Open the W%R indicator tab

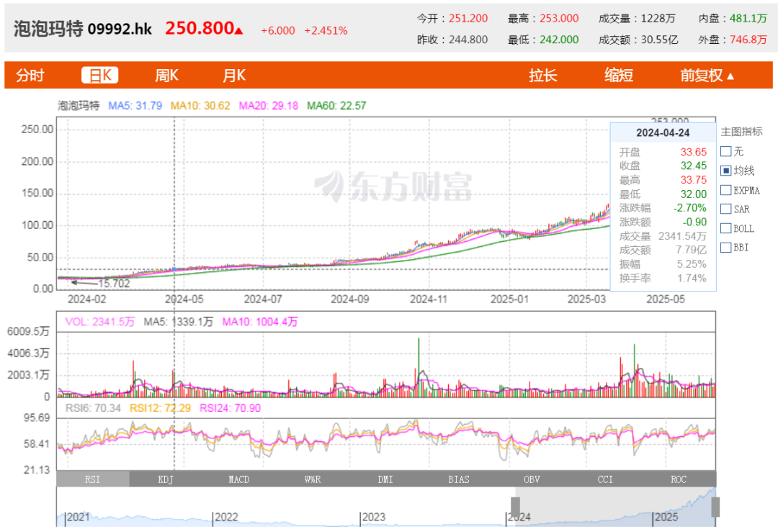(x=313, y=479)
